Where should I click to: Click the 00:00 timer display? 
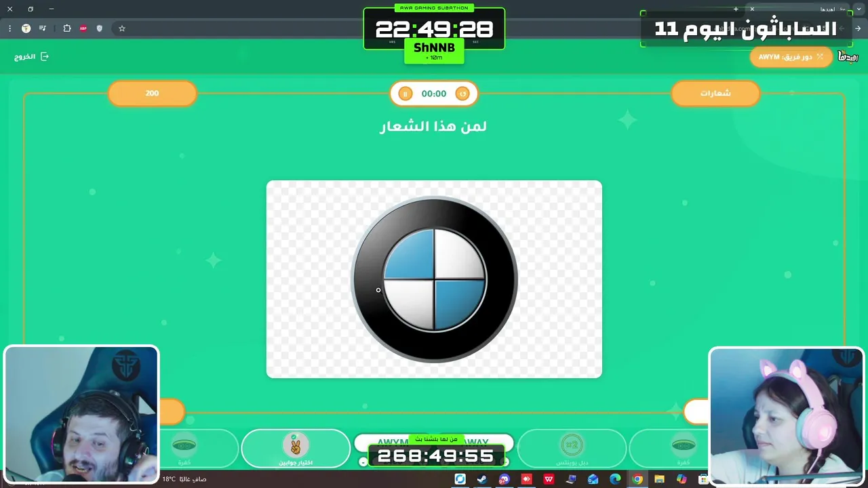point(434,94)
